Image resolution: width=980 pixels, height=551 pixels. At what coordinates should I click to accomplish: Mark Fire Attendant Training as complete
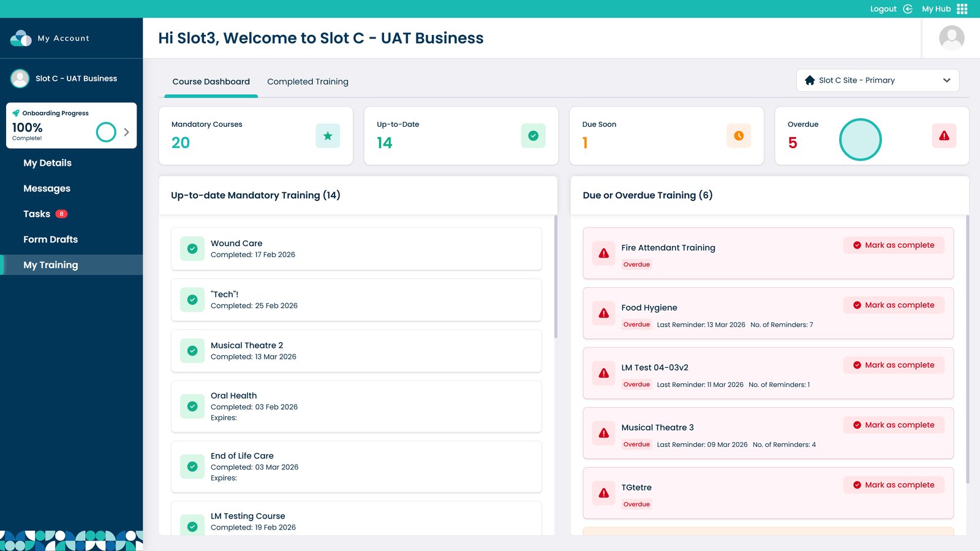click(x=894, y=245)
